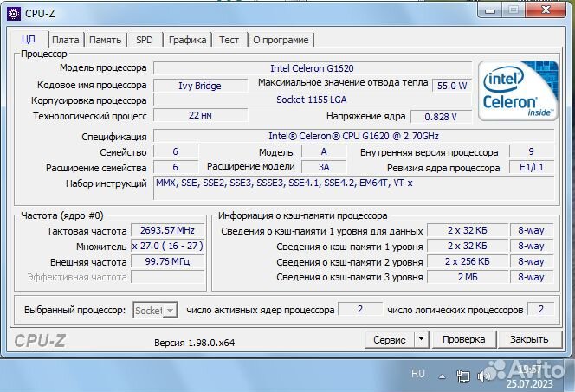Switch to the Плата tab
575x392 pixels.
[65, 40]
